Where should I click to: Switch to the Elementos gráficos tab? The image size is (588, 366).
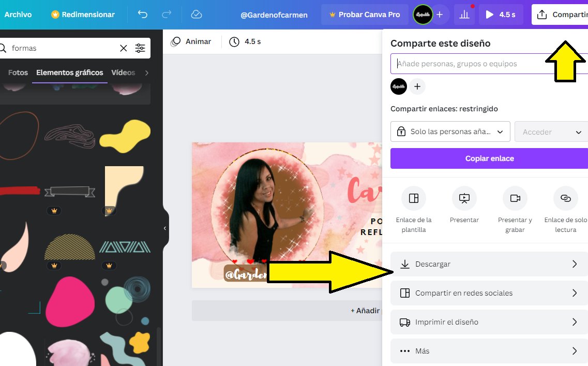pos(70,72)
